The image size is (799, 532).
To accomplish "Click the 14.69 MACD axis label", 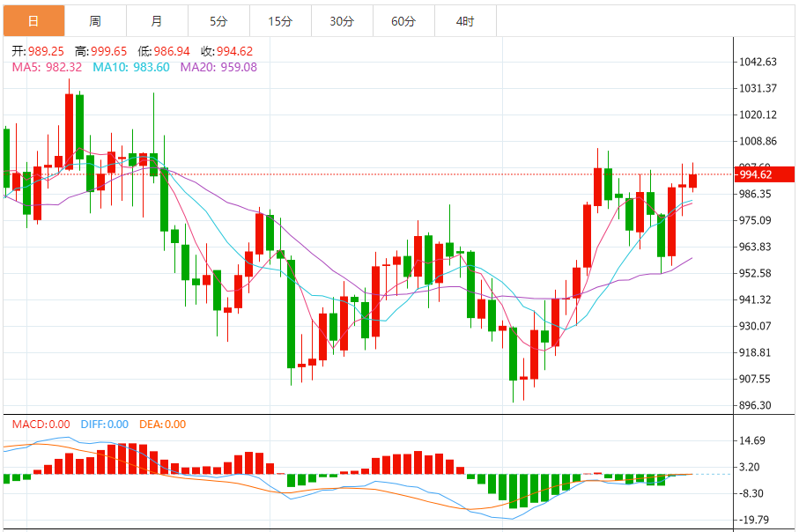I will click(752, 440).
